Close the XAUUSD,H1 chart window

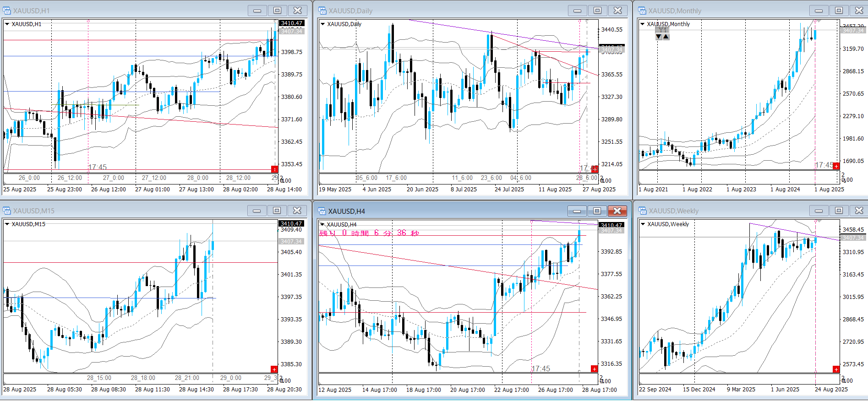tap(298, 11)
